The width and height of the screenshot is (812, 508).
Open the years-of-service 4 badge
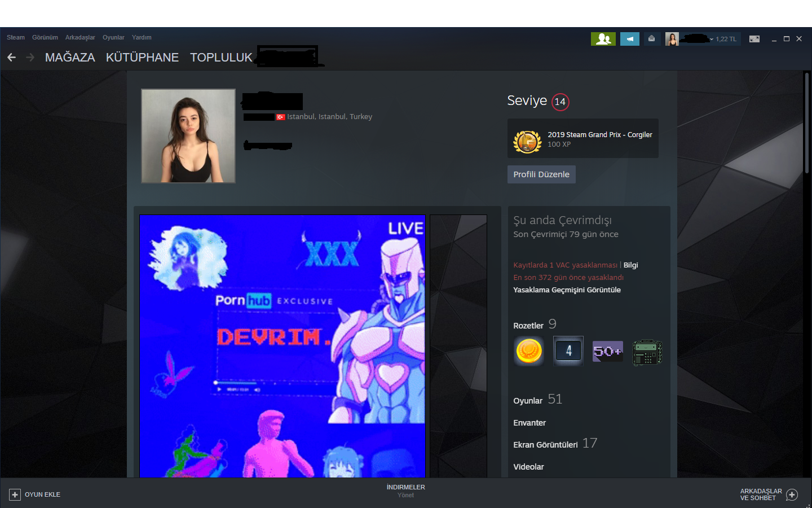568,351
